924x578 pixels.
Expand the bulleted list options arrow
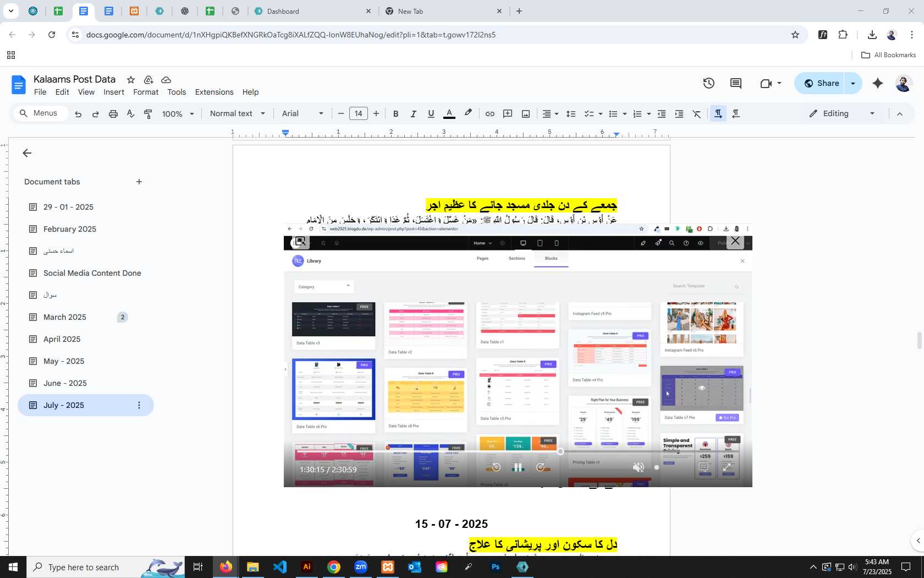coord(625,114)
